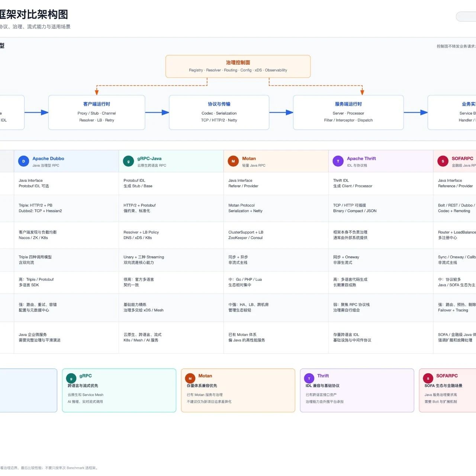Click the "生成 Stub / Base" cell text

pyautogui.click(x=138, y=186)
